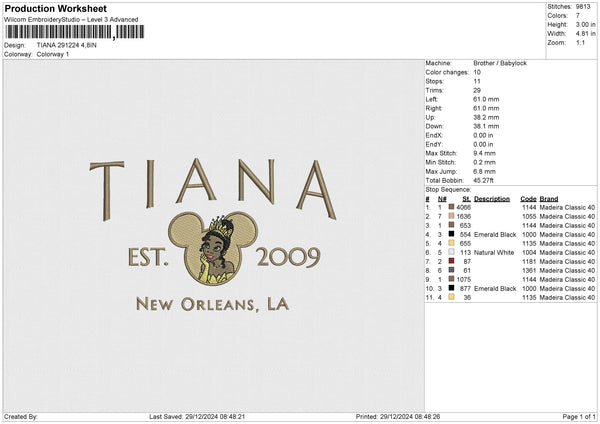Image resolution: width=600 pixels, height=424 pixels.
Task: Click the Zoom value '1:1'
Action: click(580, 42)
